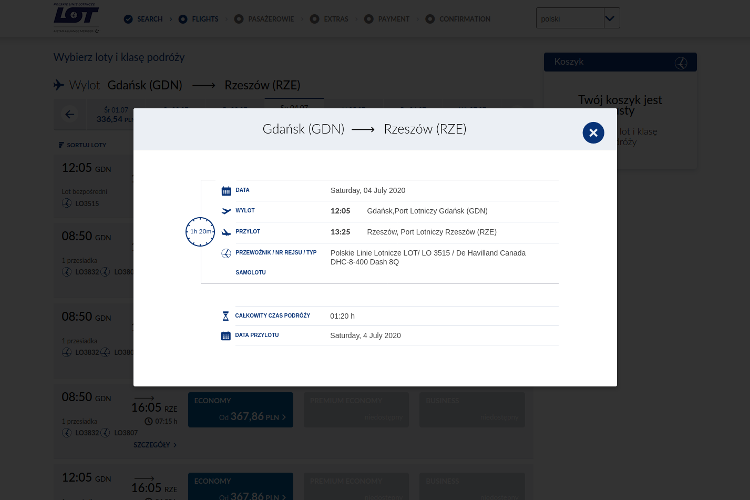Click flight number LO3515 behind dialog

(87, 203)
